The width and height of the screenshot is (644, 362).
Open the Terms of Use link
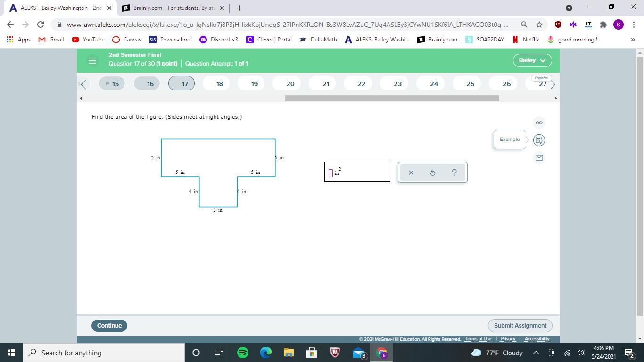(x=478, y=339)
